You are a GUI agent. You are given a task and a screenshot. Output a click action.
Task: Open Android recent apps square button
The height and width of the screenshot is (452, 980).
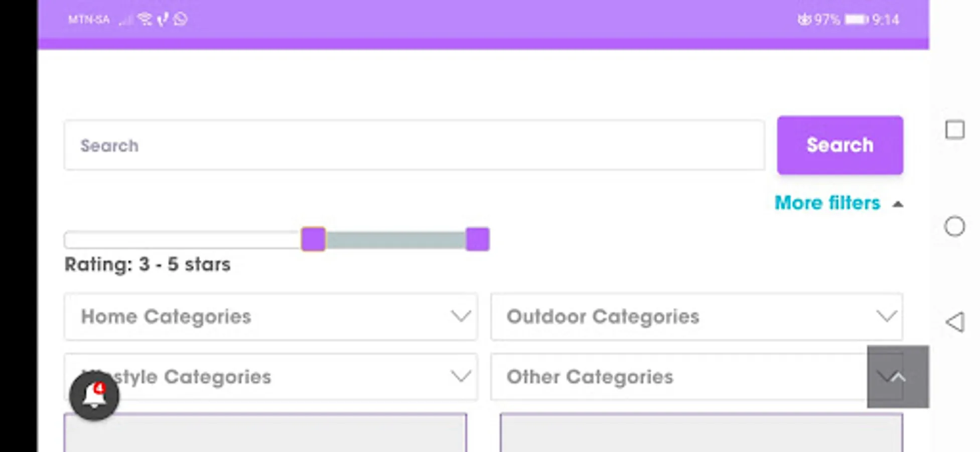tap(954, 130)
